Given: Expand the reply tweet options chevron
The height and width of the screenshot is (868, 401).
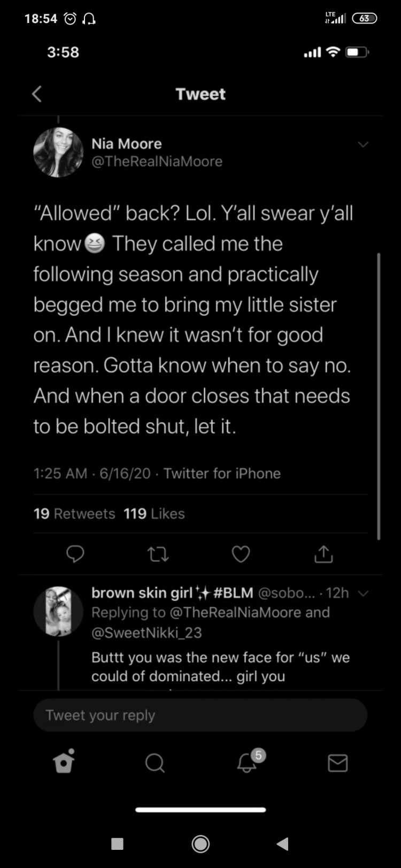Looking at the screenshot, I should [x=363, y=593].
